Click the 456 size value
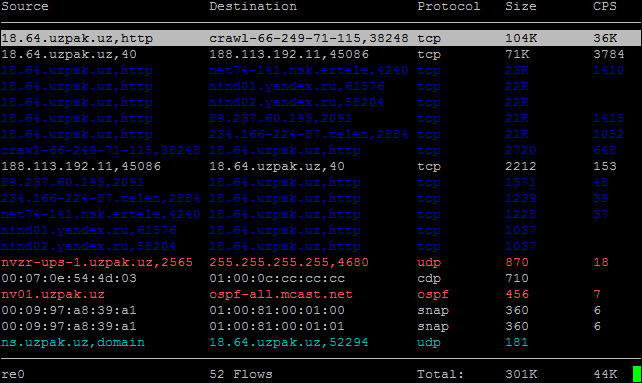 [517, 294]
